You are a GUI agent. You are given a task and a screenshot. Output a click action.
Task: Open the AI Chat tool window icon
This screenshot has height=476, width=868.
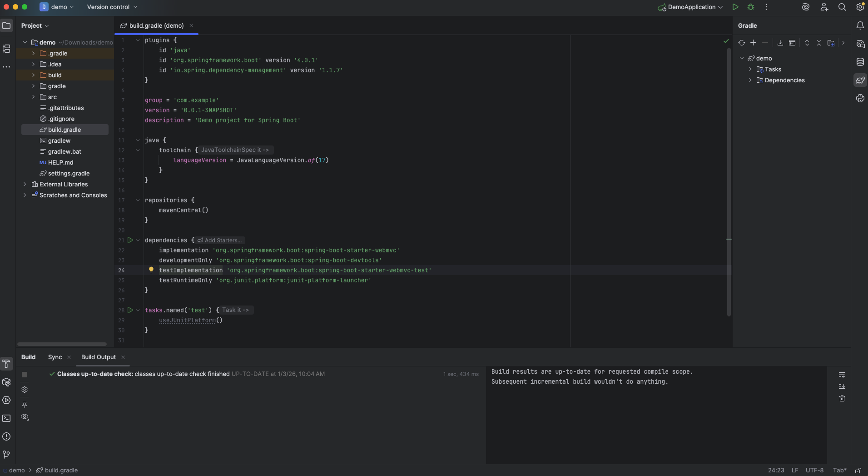pos(860,44)
